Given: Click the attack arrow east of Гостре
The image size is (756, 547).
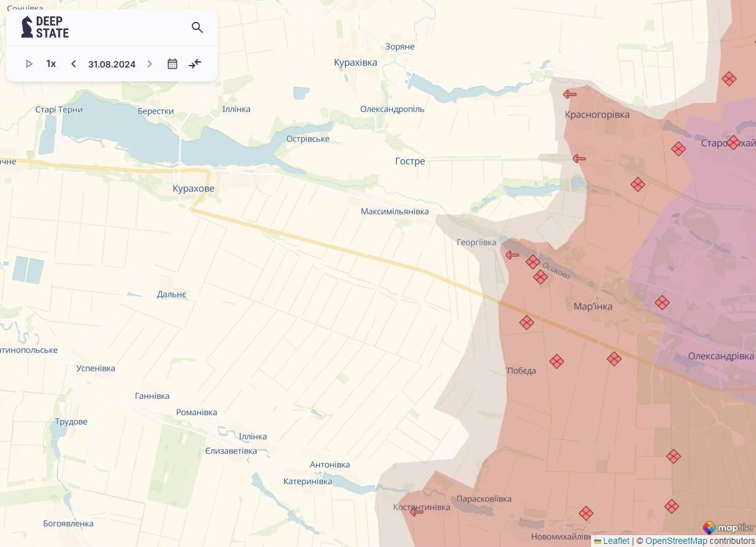Looking at the screenshot, I should point(579,159).
